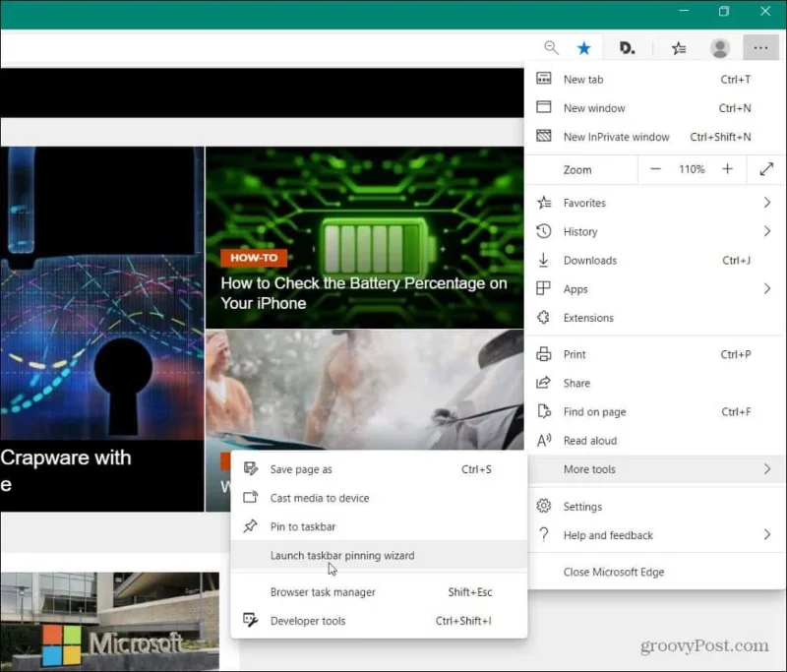The image size is (787, 672).
Task: Open the Crapware article headline
Action: (x=66, y=470)
